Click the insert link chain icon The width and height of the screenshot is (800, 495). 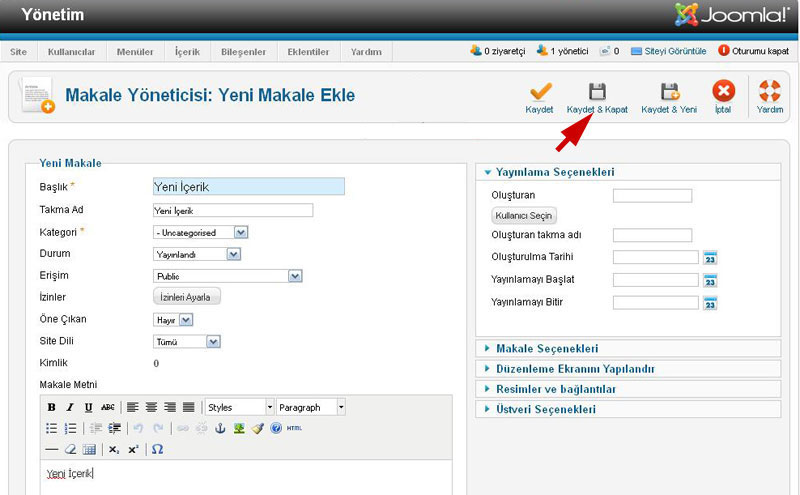(x=183, y=428)
